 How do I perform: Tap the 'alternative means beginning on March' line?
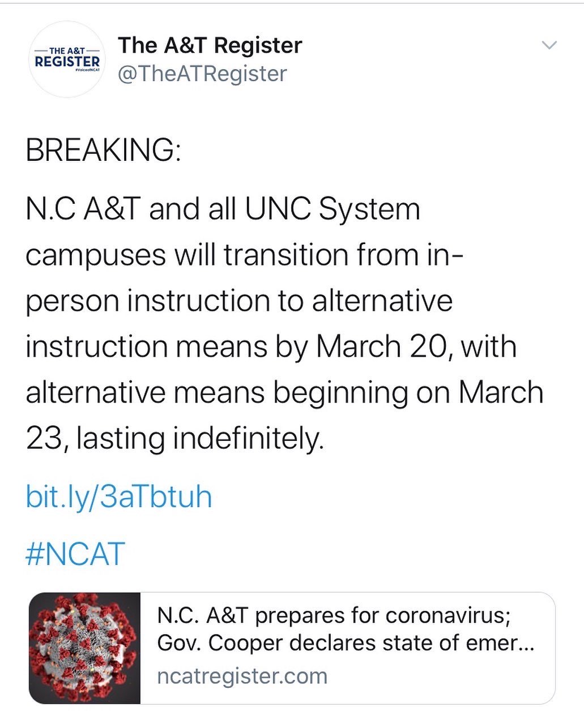[x=285, y=392]
